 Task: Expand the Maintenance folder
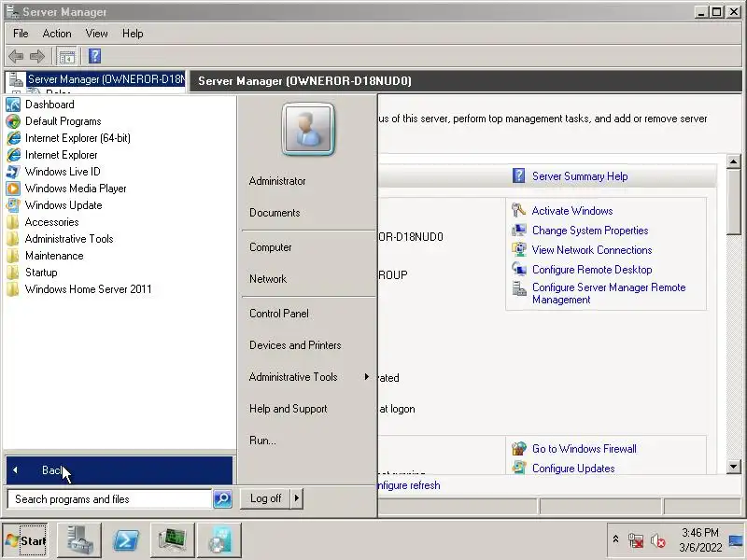click(54, 256)
